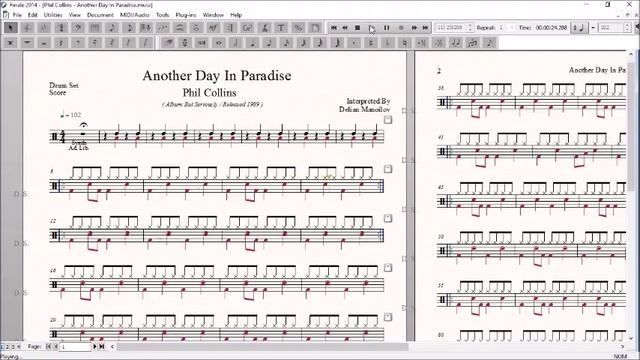Image resolution: width=640 pixels, height=360 pixels.
Task: Click the Record button
Action: tap(401, 28)
